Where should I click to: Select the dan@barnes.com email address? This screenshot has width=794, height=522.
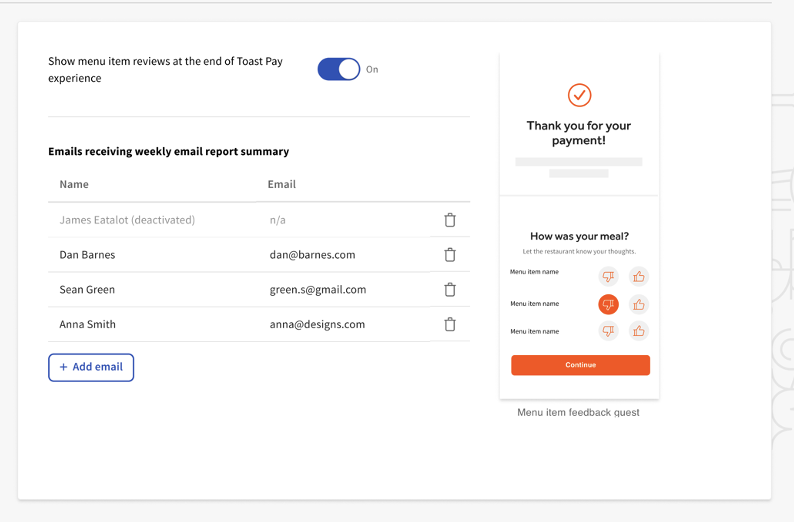coord(311,255)
